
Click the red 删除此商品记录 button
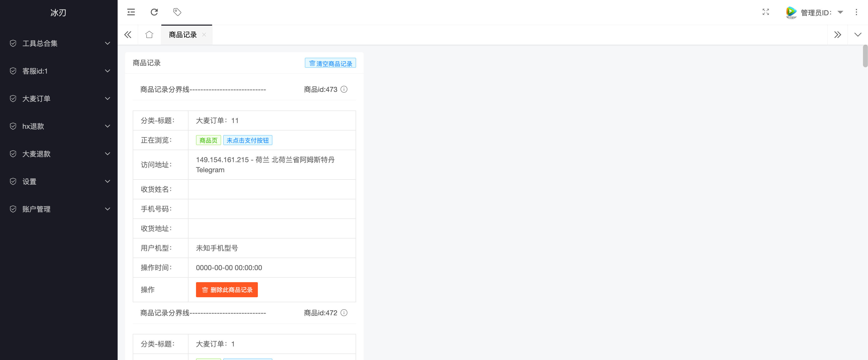pos(227,290)
